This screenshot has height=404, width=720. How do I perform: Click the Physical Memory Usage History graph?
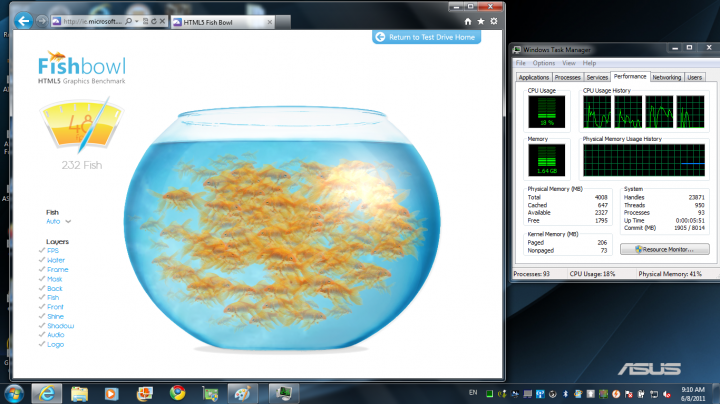click(644, 160)
